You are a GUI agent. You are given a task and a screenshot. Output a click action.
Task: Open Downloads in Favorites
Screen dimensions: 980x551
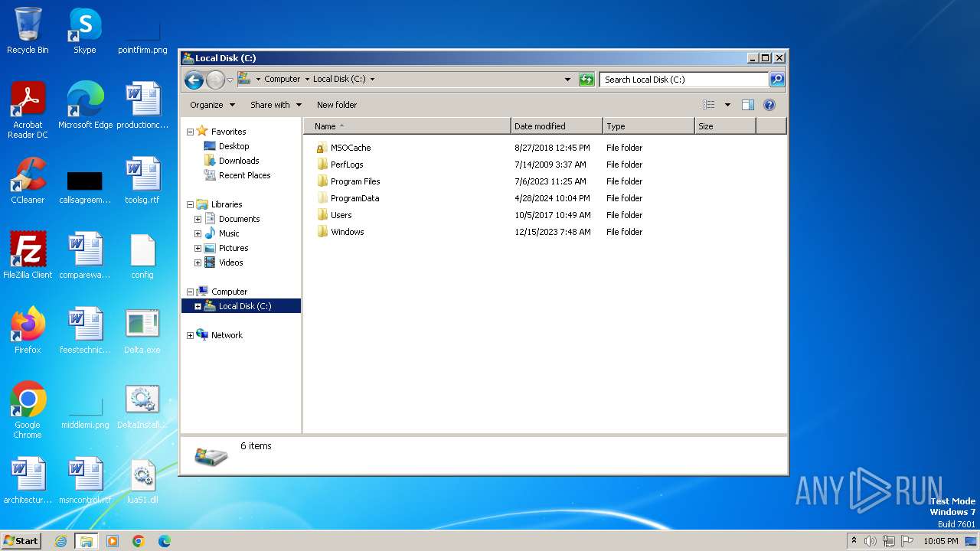238,161
